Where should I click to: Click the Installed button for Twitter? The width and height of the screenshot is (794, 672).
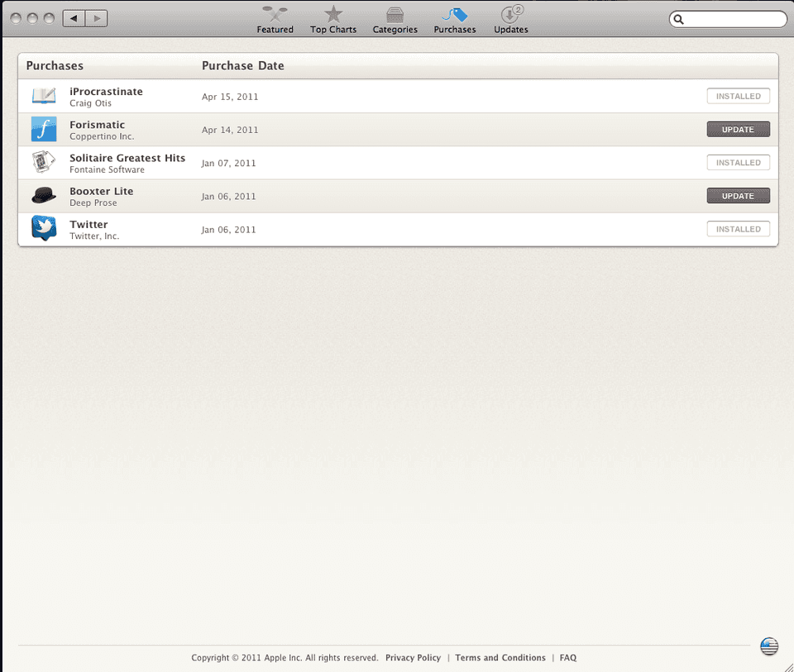[739, 229]
